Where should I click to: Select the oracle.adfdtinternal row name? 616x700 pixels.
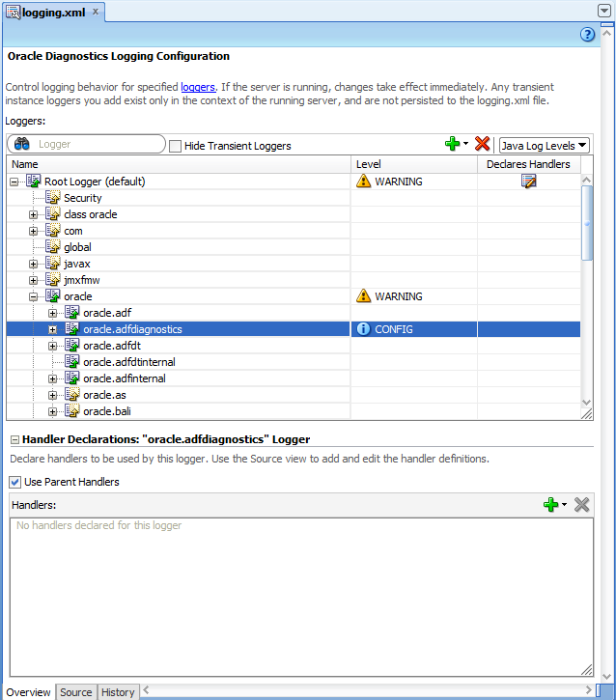pos(129,362)
